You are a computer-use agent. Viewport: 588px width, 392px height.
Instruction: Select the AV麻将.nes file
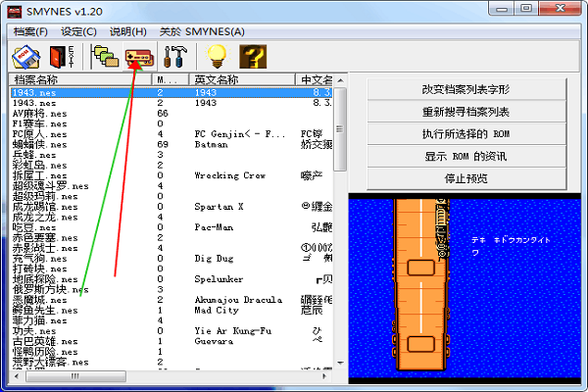40,114
